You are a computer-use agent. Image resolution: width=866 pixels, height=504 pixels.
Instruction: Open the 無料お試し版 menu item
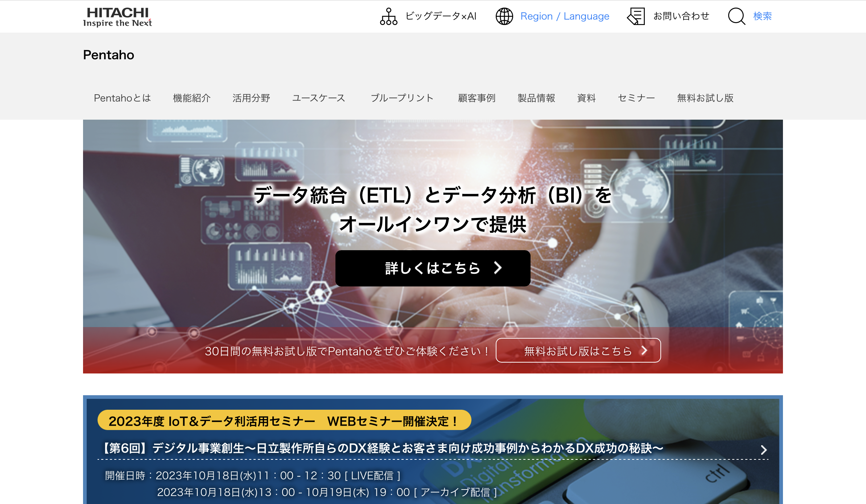[705, 98]
